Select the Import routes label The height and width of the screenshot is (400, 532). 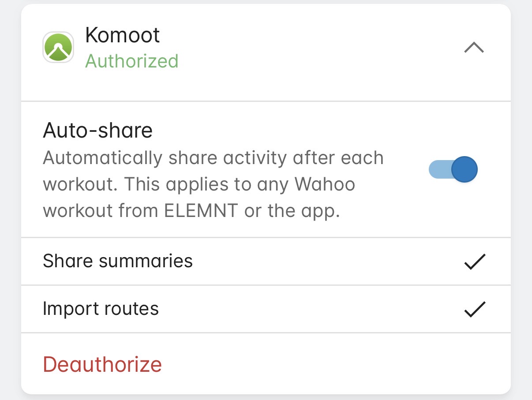pyautogui.click(x=101, y=309)
